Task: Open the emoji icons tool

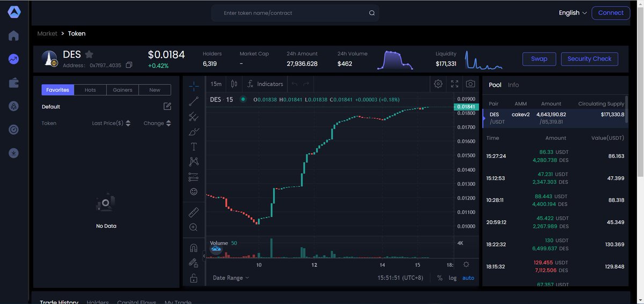Action: click(x=194, y=191)
